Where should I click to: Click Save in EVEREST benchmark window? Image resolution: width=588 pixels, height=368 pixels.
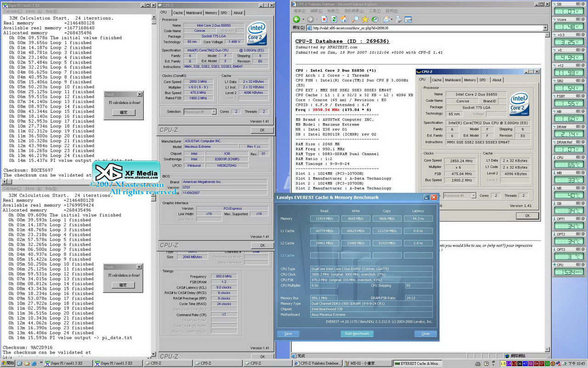(288, 333)
